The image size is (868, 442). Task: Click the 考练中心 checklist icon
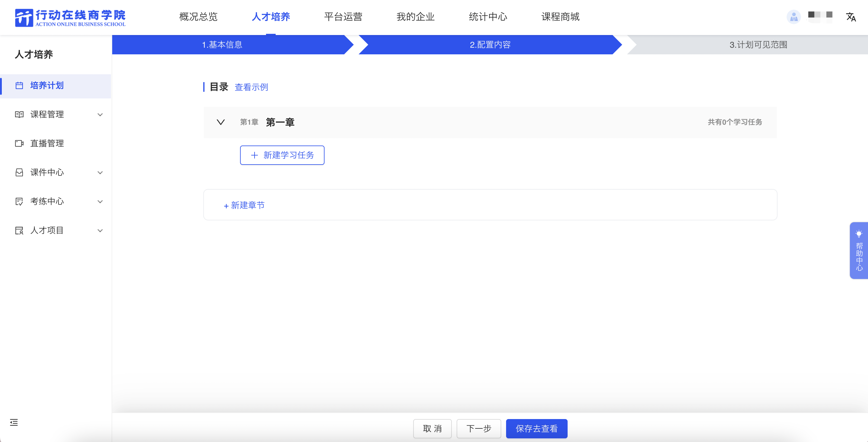pyautogui.click(x=19, y=201)
